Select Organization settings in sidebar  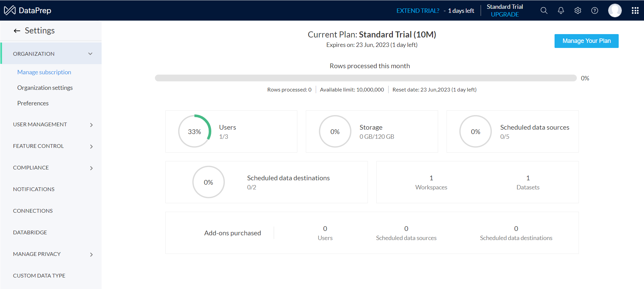click(45, 88)
